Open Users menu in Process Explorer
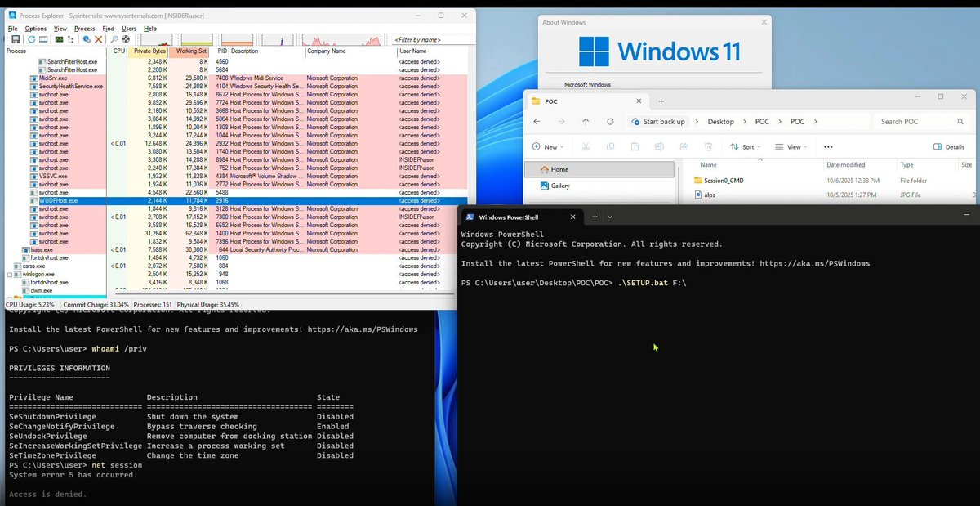Viewport: 980px width, 506px height. pos(129,29)
